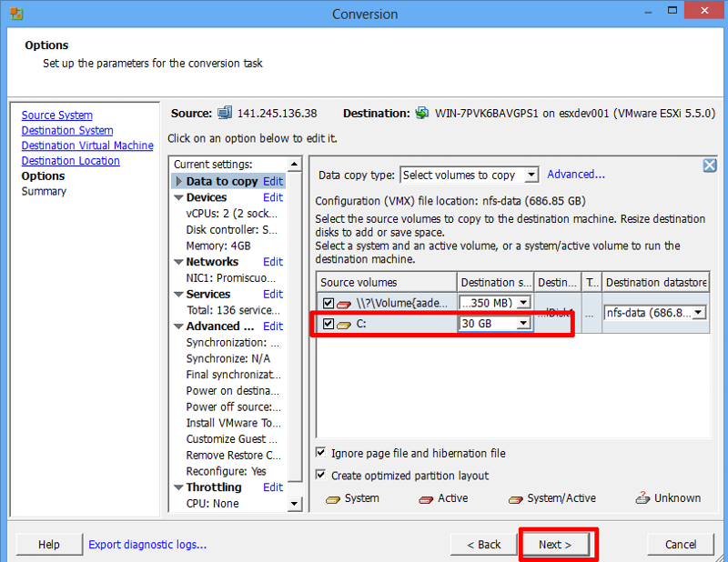Go to Destination System step
Viewport: 728px width, 562px height.
[x=67, y=130]
